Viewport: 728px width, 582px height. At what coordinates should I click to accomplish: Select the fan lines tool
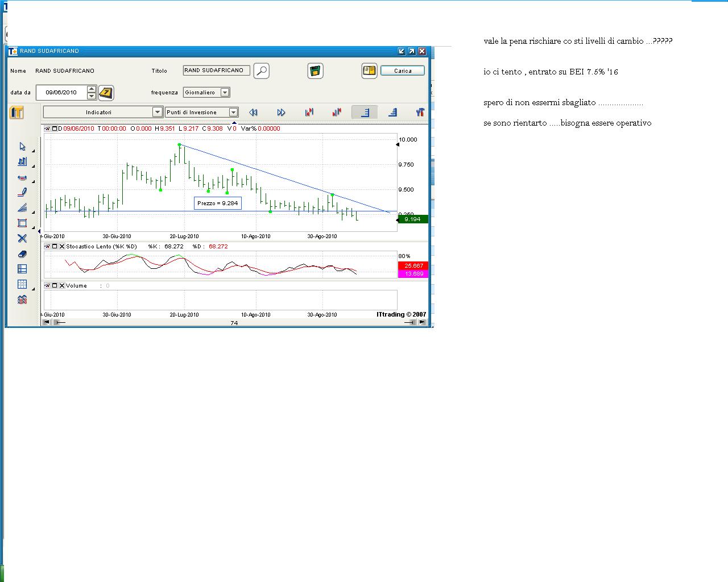(x=22, y=207)
